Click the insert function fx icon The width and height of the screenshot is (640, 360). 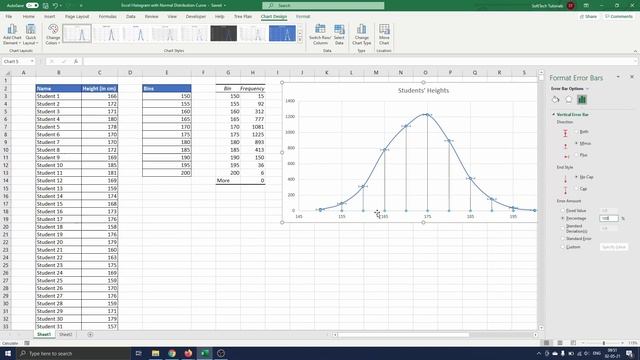[x=76, y=61]
